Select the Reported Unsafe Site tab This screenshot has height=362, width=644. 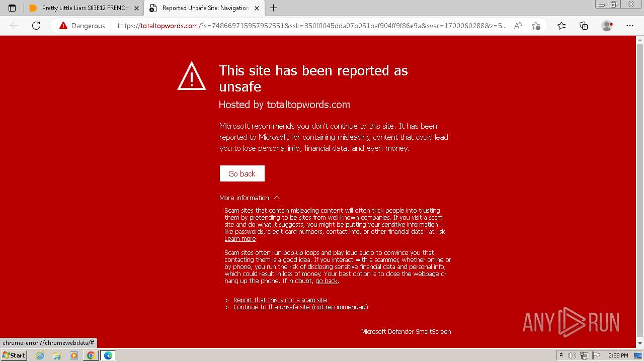pos(204,8)
